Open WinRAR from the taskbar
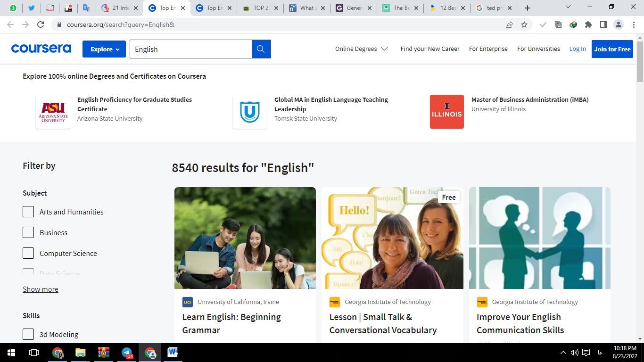 [104, 352]
